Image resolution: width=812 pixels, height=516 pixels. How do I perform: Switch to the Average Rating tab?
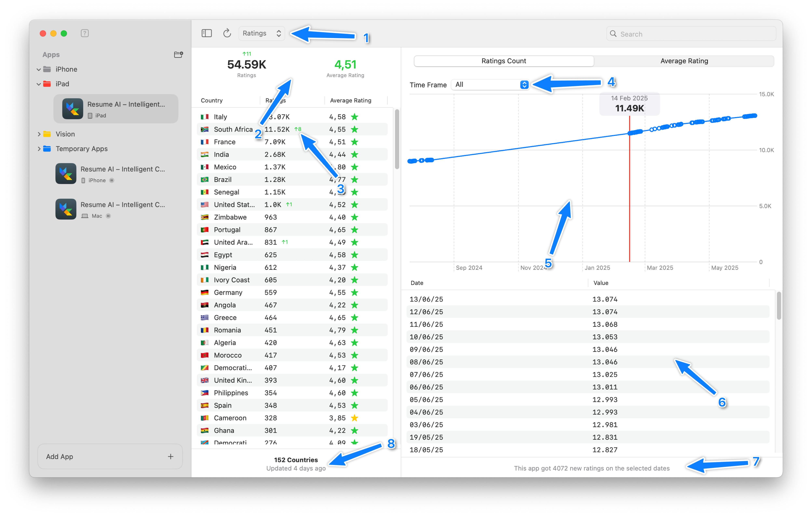(x=684, y=61)
